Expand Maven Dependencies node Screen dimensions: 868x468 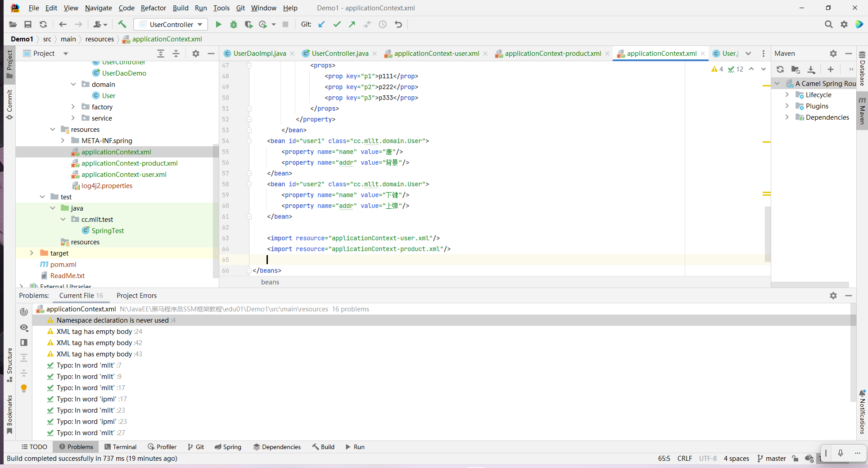point(787,117)
